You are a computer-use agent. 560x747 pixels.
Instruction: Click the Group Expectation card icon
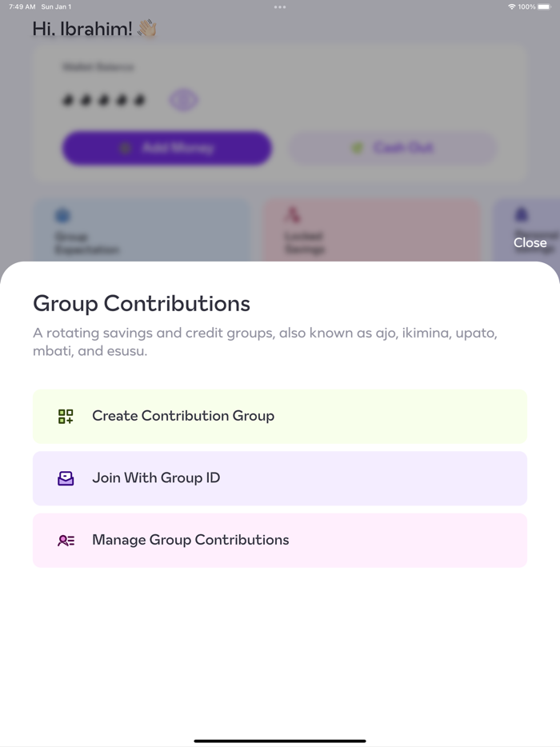pos(62,214)
